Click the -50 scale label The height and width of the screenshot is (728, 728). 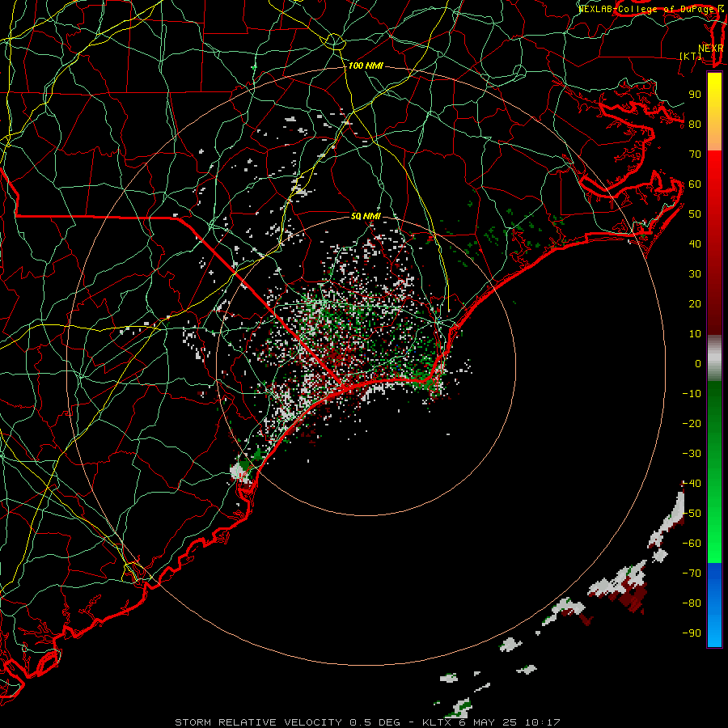[x=692, y=514]
